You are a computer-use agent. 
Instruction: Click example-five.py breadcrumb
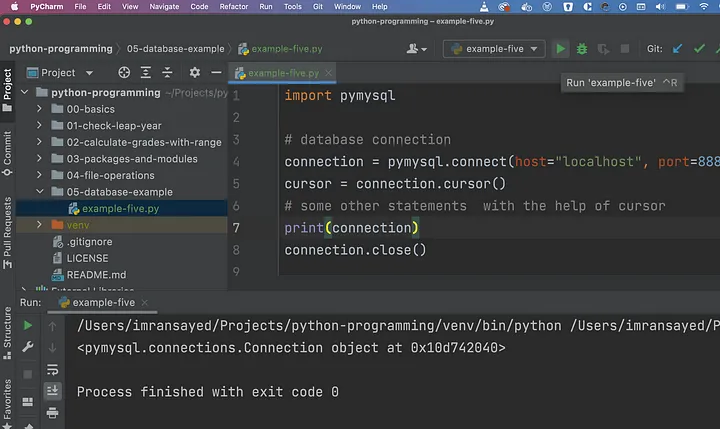280,49
